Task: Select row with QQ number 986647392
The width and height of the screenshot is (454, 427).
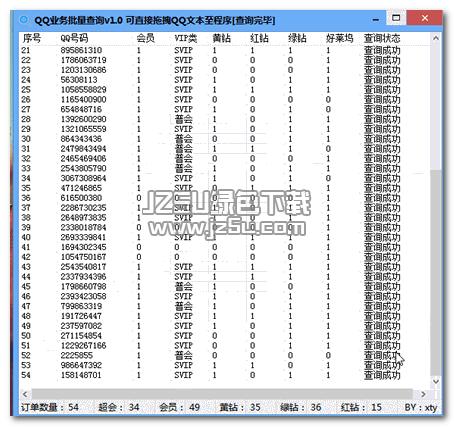Action: coord(211,365)
